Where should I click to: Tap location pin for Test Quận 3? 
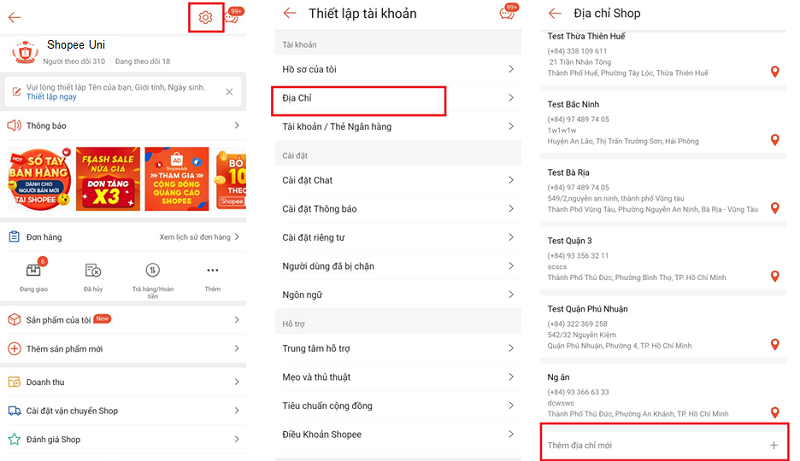point(774,276)
